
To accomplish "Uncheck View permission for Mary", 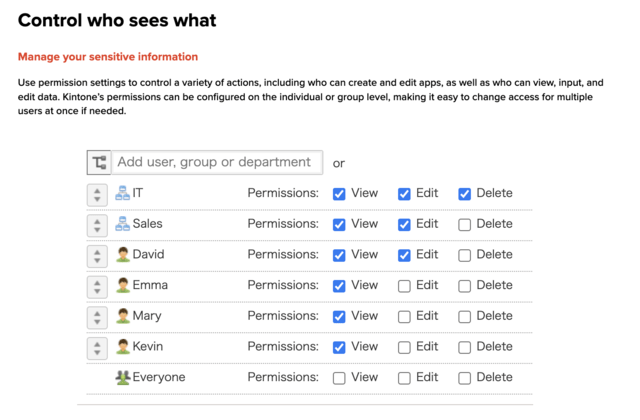I will (339, 316).
